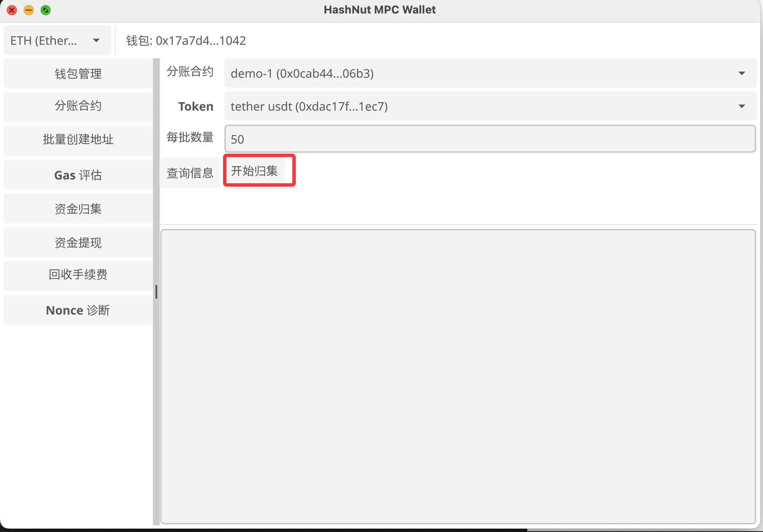Minimize the HashNut MPC Wallet window
The height and width of the screenshot is (532, 763).
click(29, 10)
